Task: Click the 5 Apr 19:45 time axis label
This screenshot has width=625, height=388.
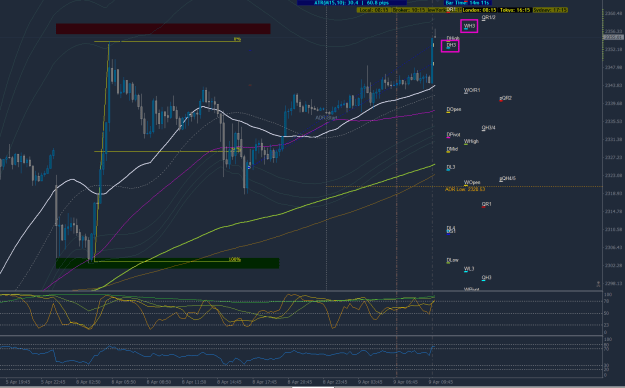Action: 18,382
